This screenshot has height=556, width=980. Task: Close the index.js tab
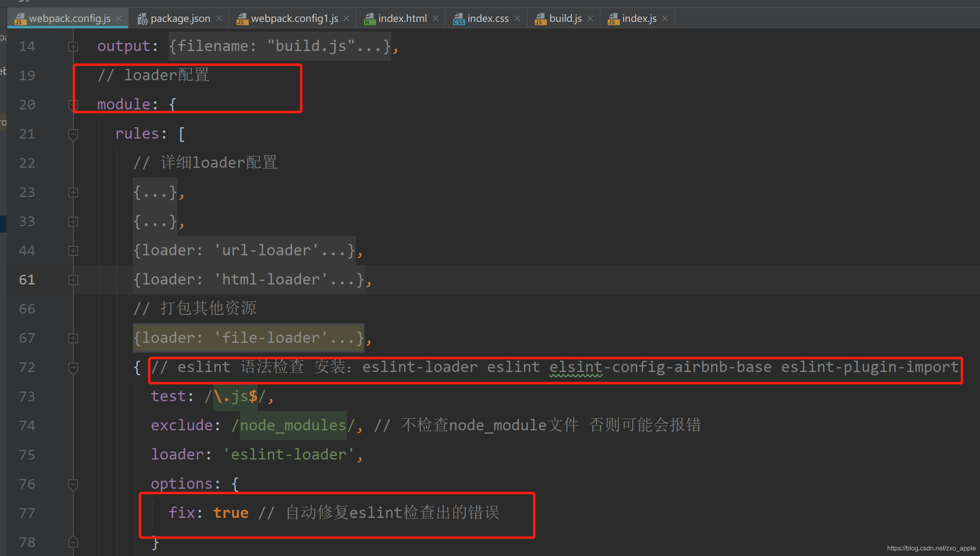(x=665, y=18)
